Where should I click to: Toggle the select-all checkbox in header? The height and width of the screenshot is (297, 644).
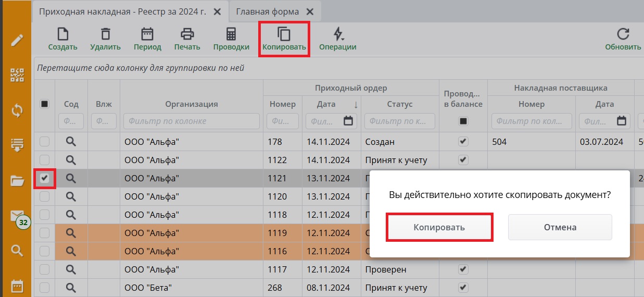pyautogui.click(x=45, y=104)
